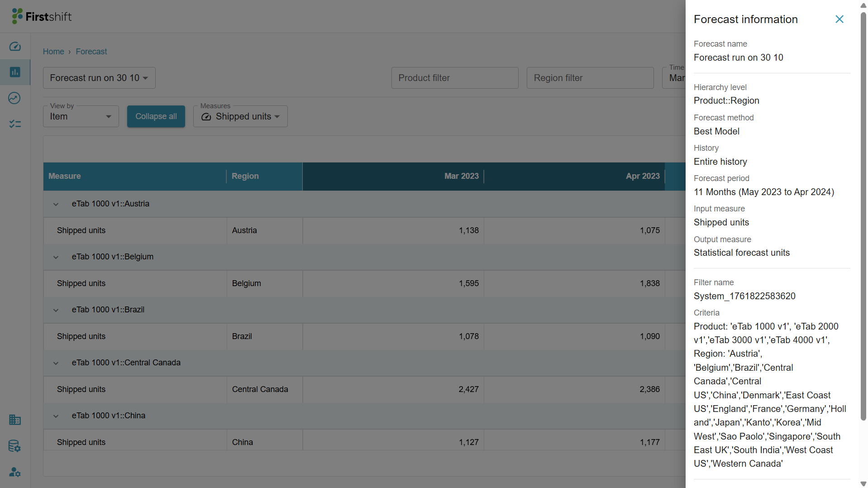Select the Brazil region cell
Image resolution: width=868 pixels, height=488 pixels.
265,336
